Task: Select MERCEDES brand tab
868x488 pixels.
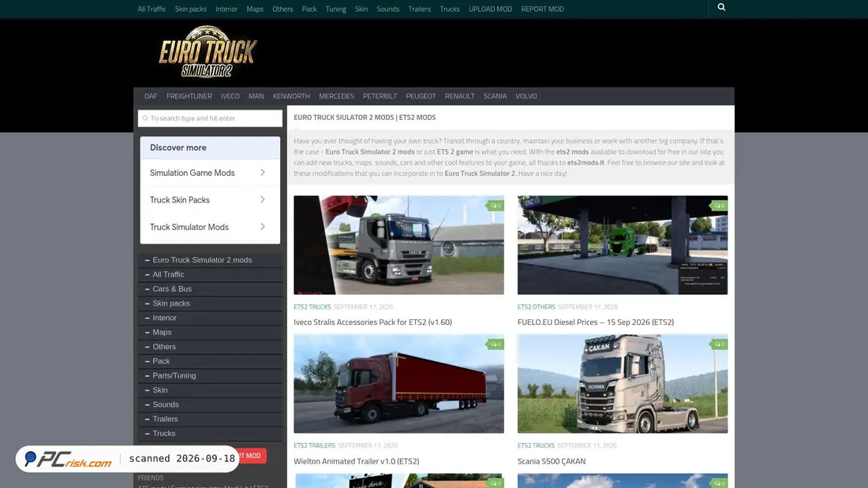Action: [x=336, y=96]
